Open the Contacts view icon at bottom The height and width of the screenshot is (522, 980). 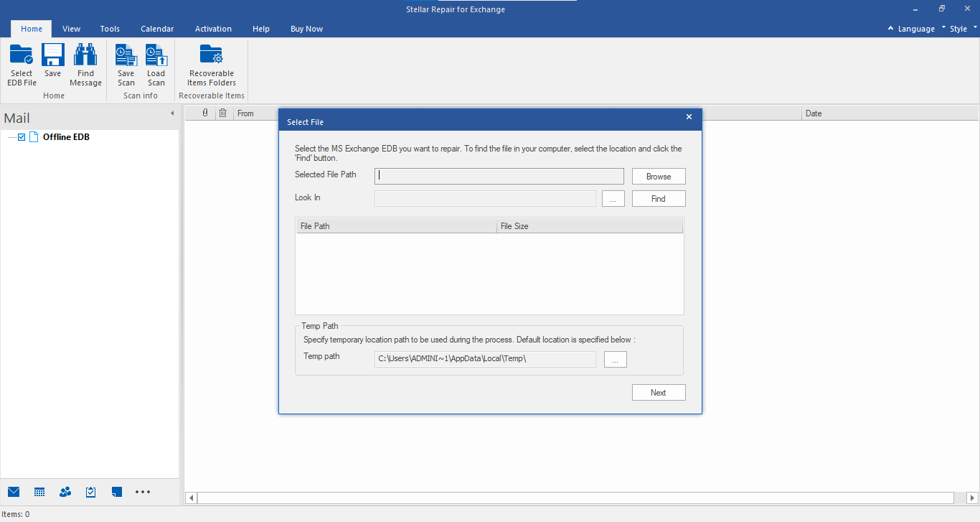pyautogui.click(x=65, y=492)
